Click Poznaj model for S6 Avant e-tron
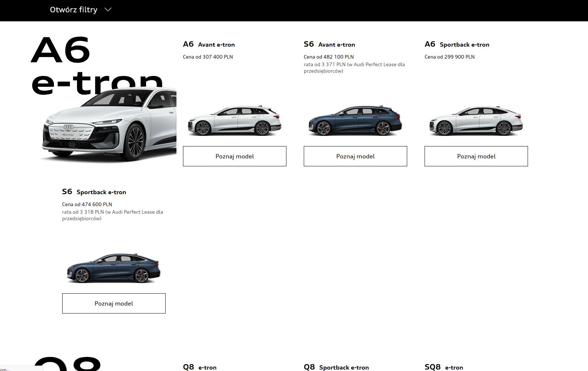Viewport: 588px width, 371px height. click(x=355, y=156)
